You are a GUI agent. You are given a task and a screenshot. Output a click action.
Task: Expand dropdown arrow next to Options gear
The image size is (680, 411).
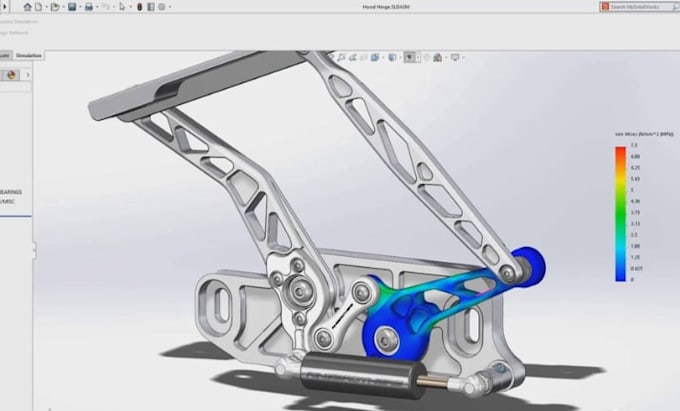[x=170, y=7]
